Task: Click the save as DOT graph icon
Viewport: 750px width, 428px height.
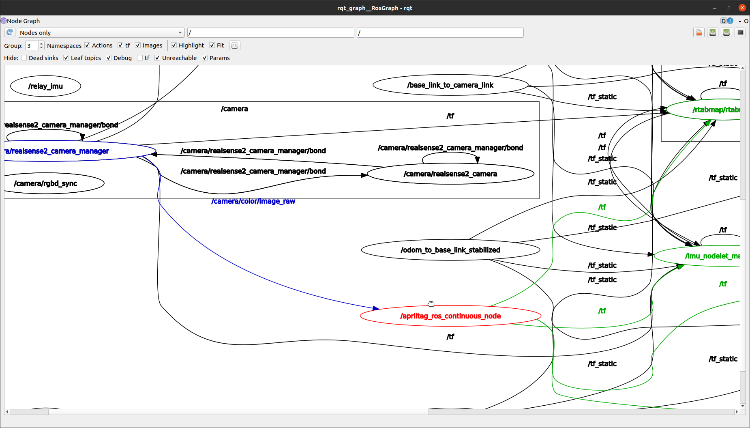Action: pyautogui.click(x=712, y=32)
